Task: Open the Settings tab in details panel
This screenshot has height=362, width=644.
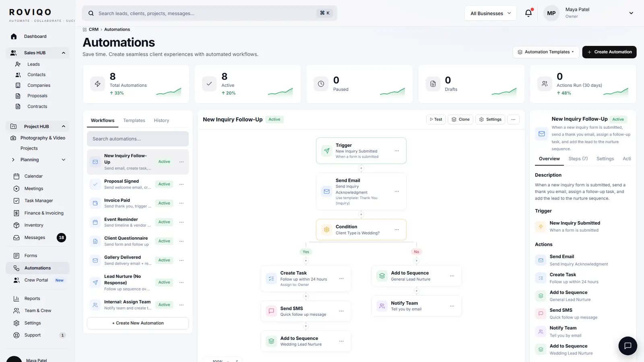Action: [605, 159]
